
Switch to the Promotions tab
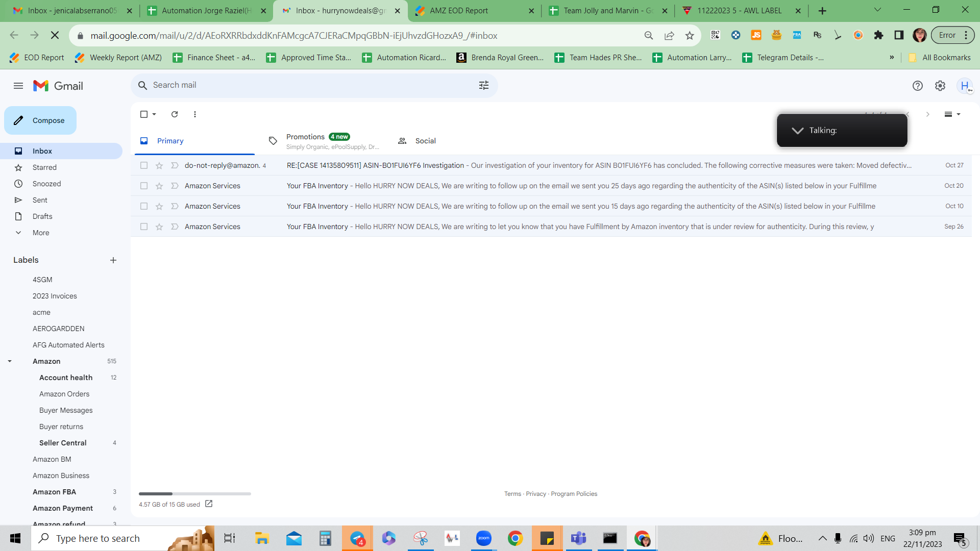324,141
